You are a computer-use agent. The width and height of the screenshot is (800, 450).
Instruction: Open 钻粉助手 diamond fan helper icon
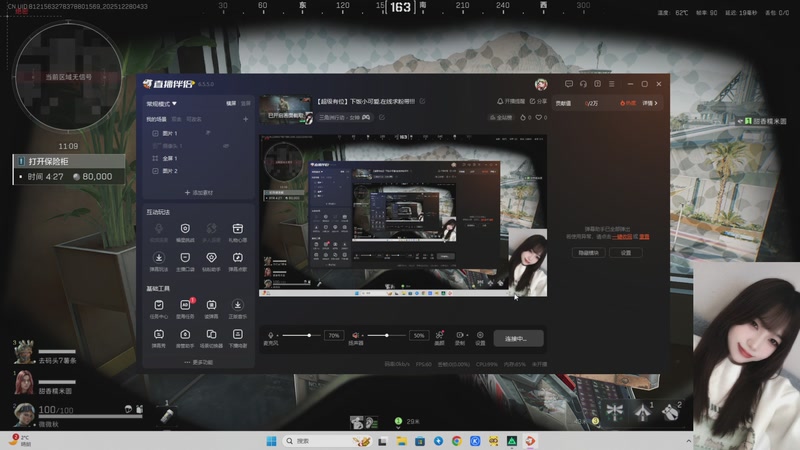pos(211,258)
